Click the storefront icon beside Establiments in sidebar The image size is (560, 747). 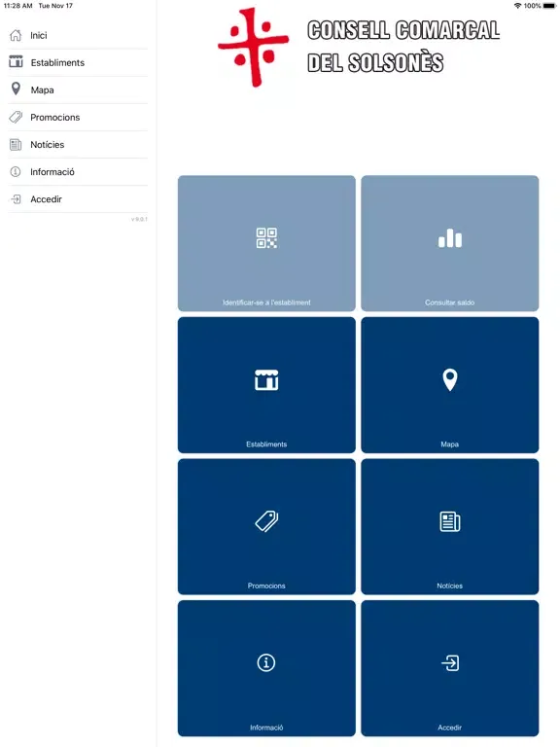point(16,61)
